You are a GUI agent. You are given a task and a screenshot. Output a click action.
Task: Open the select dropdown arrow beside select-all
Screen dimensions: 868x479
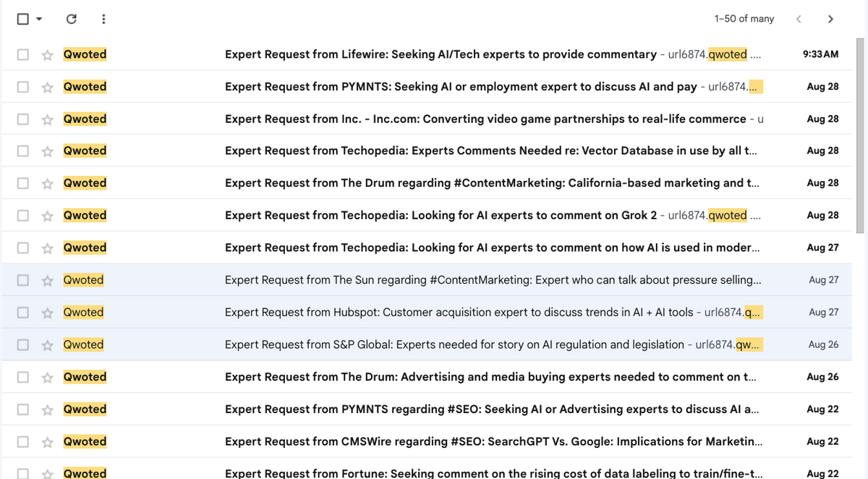click(39, 20)
